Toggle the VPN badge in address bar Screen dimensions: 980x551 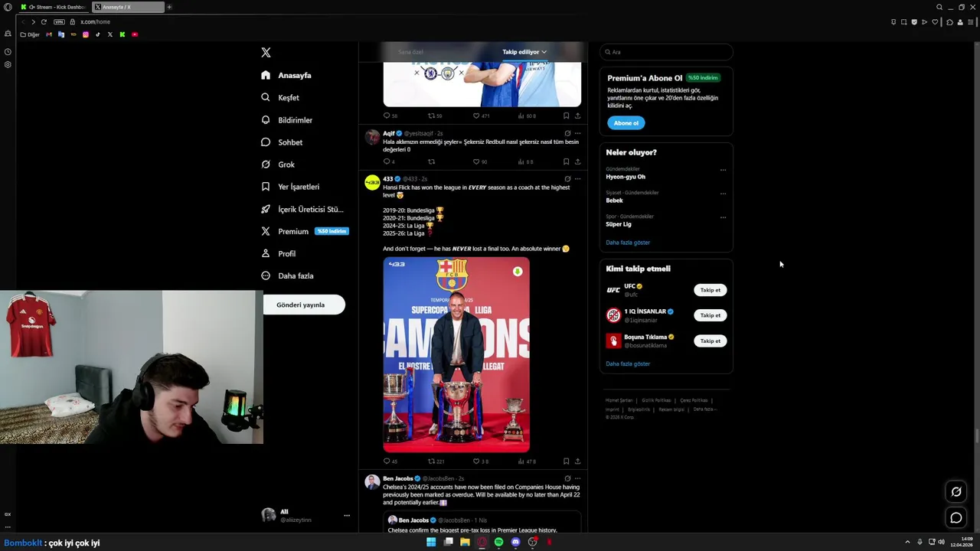(x=59, y=21)
